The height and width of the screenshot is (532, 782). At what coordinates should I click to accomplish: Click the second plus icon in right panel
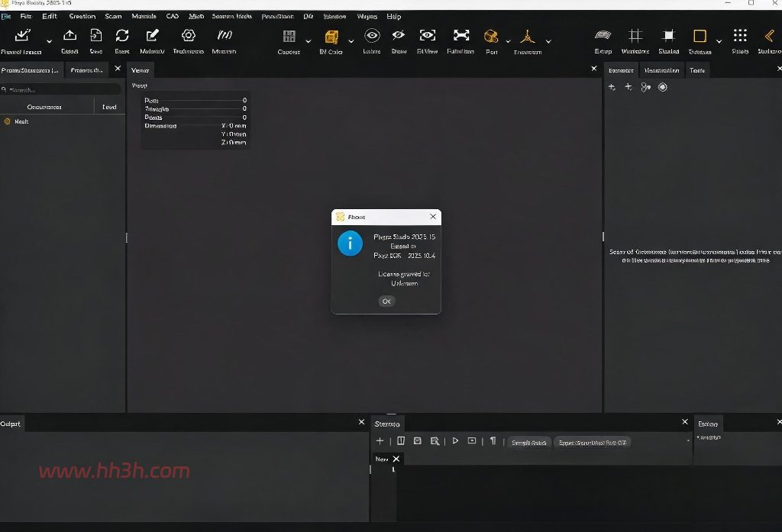click(629, 87)
